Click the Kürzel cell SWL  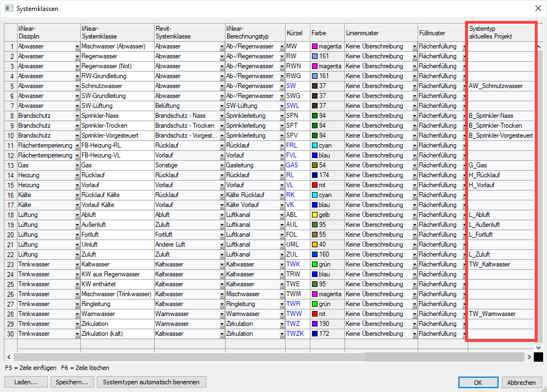[298, 106]
